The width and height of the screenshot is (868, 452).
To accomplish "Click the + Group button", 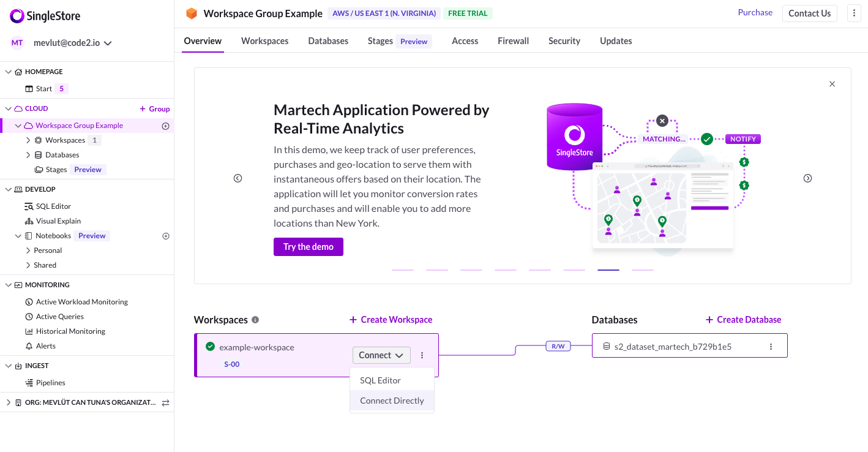I will click(x=155, y=108).
